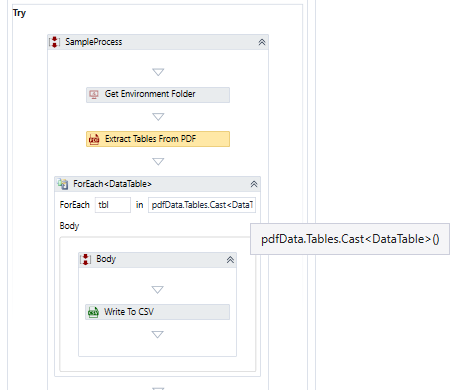The image size is (469, 390).
Task: Click the pdfData.Tables.Cast<DataTable>() tooltip text
Action: pyautogui.click(x=350, y=239)
